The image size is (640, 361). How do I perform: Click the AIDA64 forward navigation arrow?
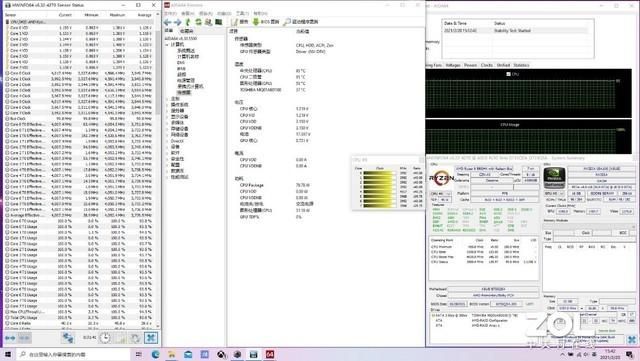[177, 22]
